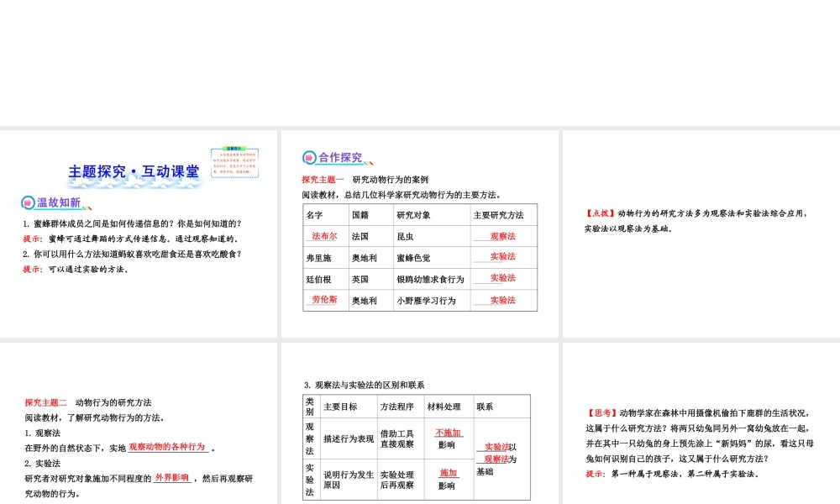Click the bullet icon beside 温故知新
The image size is (840, 504).
pyautogui.click(x=28, y=203)
